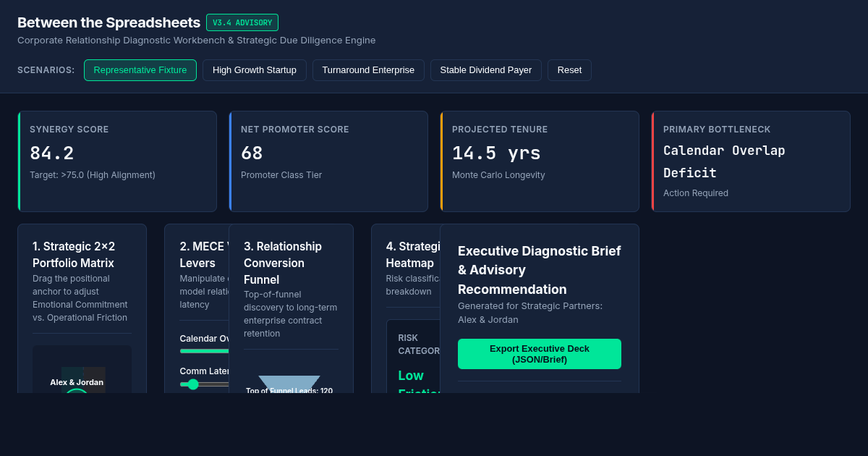Click the Monte Carlo Longevity label
This screenshot has height=456, width=868.
pos(498,175)
